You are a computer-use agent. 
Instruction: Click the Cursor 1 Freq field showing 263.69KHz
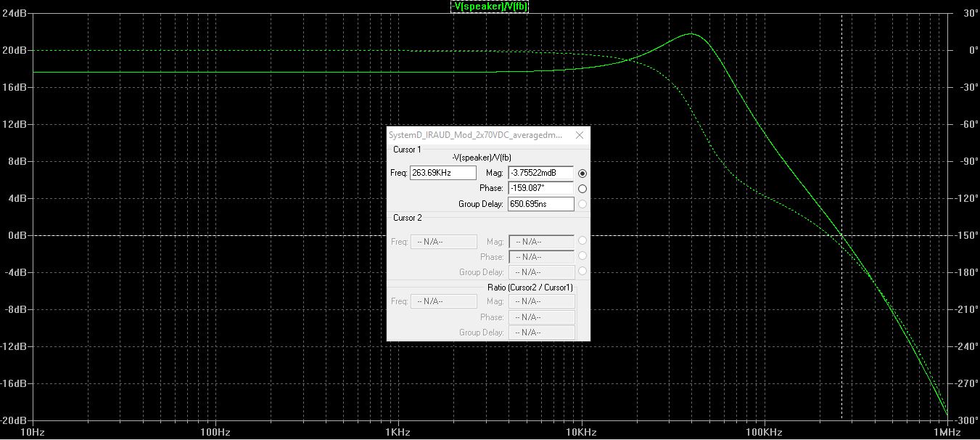click(x=443, y=173)
